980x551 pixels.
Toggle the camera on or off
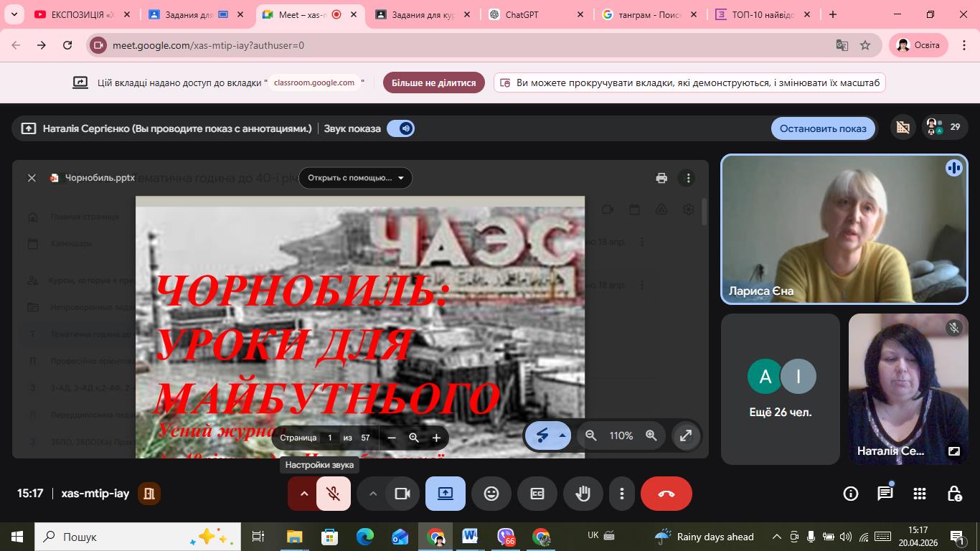point(402,494)
